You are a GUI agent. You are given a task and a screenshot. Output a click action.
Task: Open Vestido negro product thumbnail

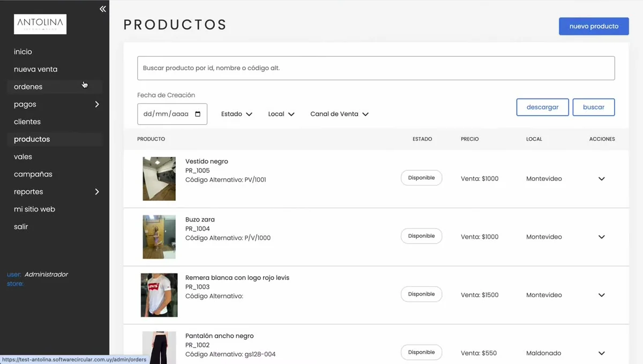(159, 179)
